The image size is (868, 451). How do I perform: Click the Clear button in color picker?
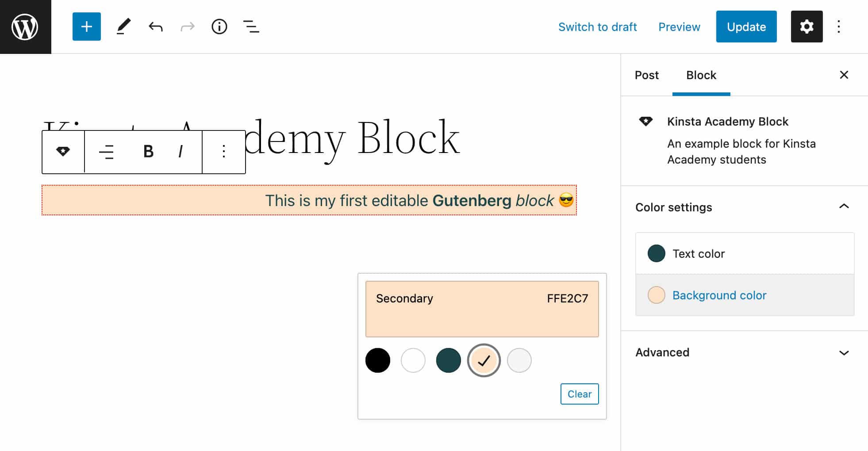point(579,394)
